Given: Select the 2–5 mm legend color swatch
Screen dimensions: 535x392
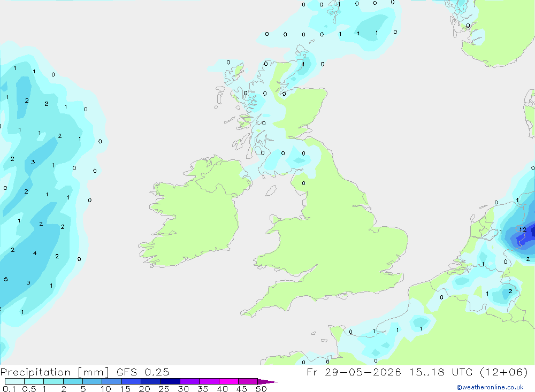Looking at the screenshot, I should tap(73, 381).
